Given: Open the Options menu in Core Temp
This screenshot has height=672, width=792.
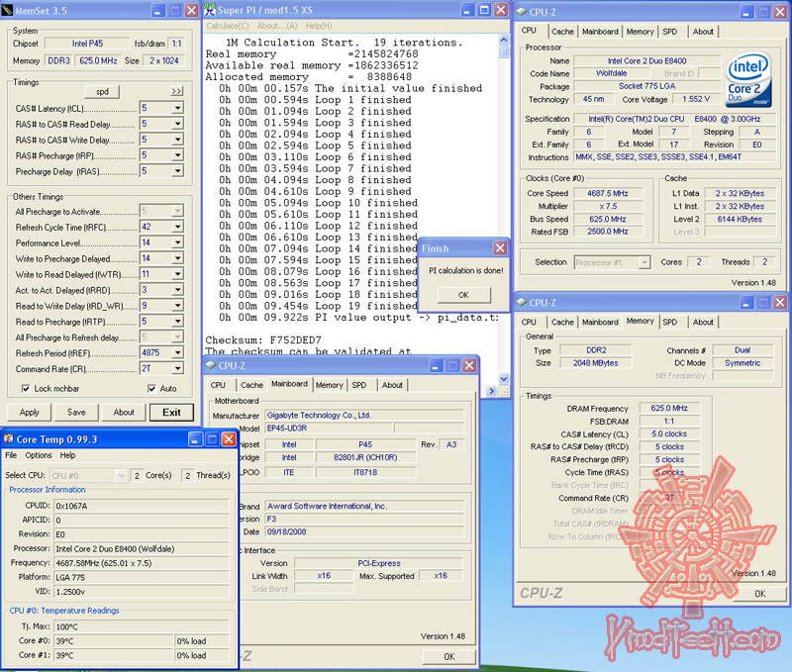Looking at the screenshot, I should pos(40,454).
